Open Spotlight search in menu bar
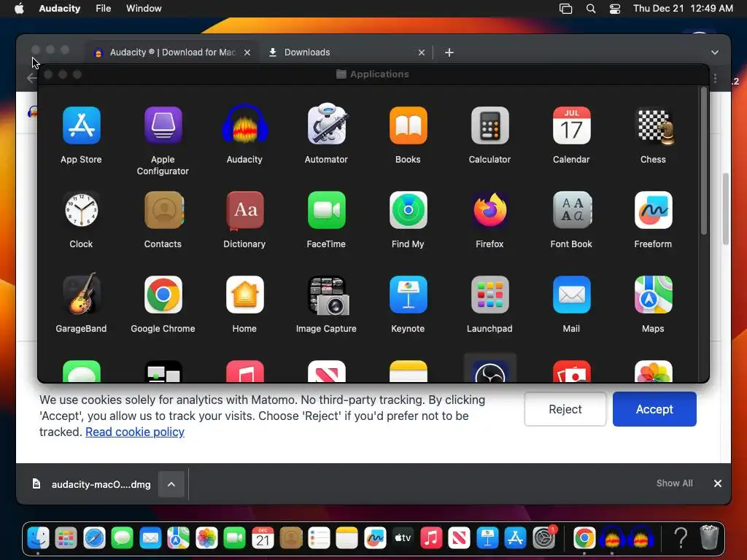 coord(591,9)
